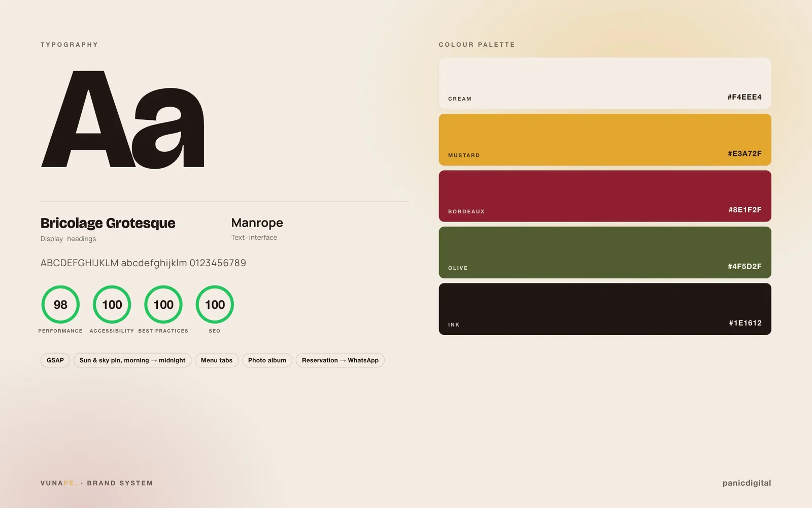Click the Performance score circle showing 98
812x508 pixels.
pos(60,304)
